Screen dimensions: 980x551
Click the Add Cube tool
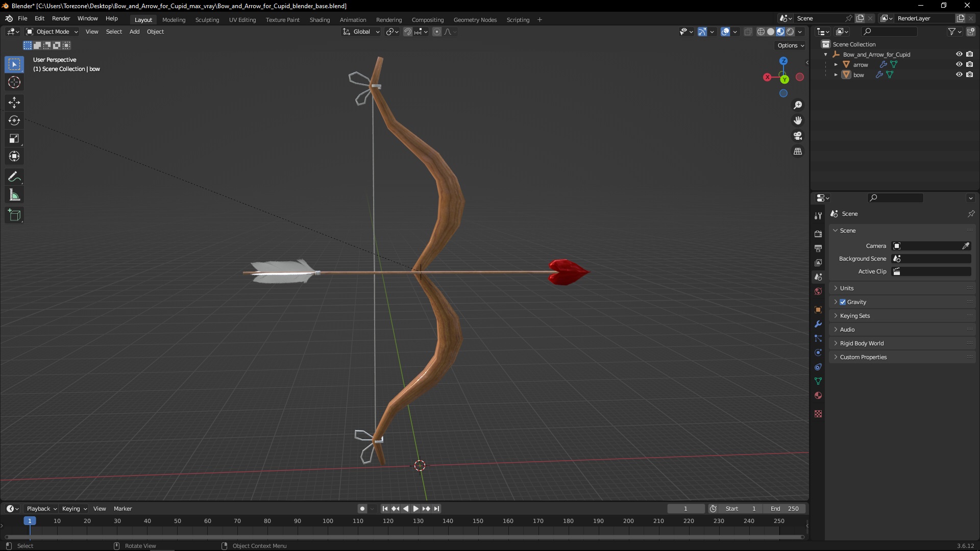point(14,215)
